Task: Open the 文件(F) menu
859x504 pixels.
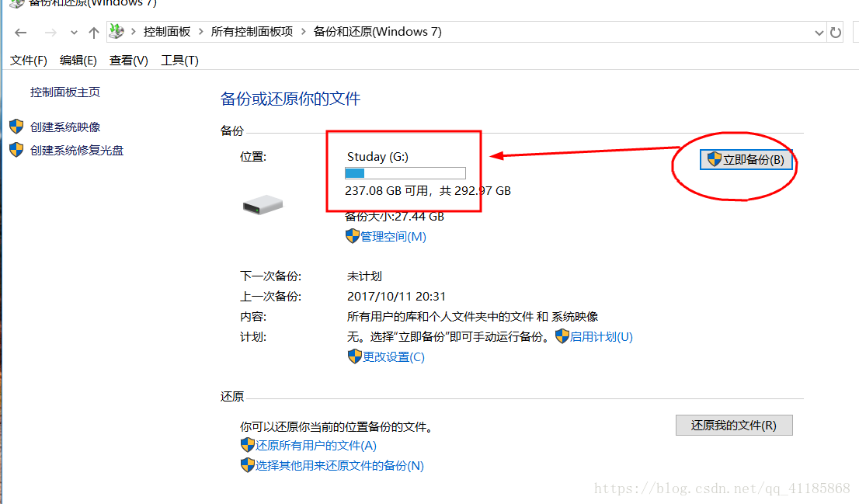Action: (29, 61)
